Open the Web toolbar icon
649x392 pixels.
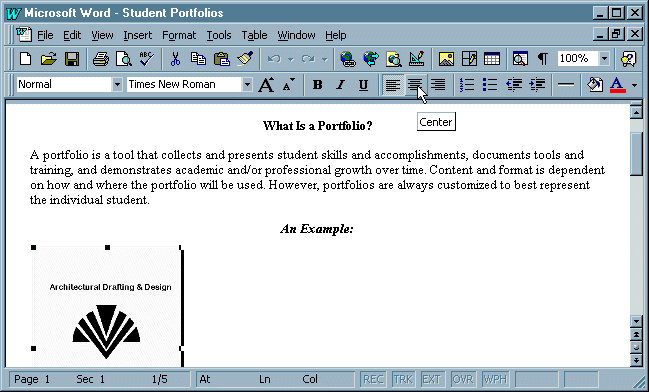click(x=371, y=59)
